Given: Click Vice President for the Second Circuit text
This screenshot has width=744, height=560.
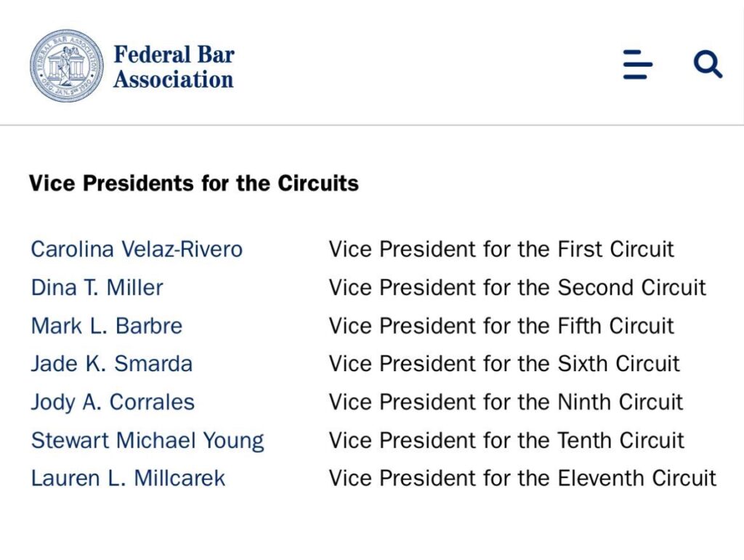Looking at the screenshot, I should tap(517, 288).
